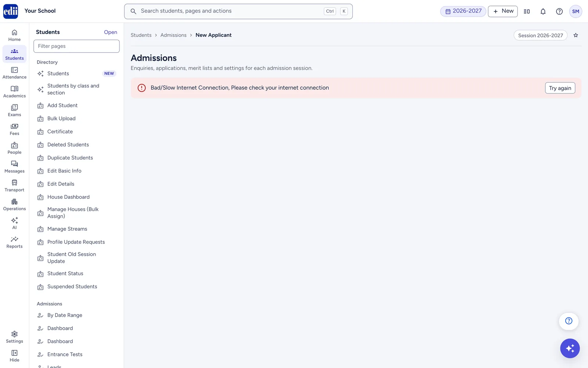Launch the AI sparkle sidebar item
Screen dimensions: 588x368
[14, 223]
